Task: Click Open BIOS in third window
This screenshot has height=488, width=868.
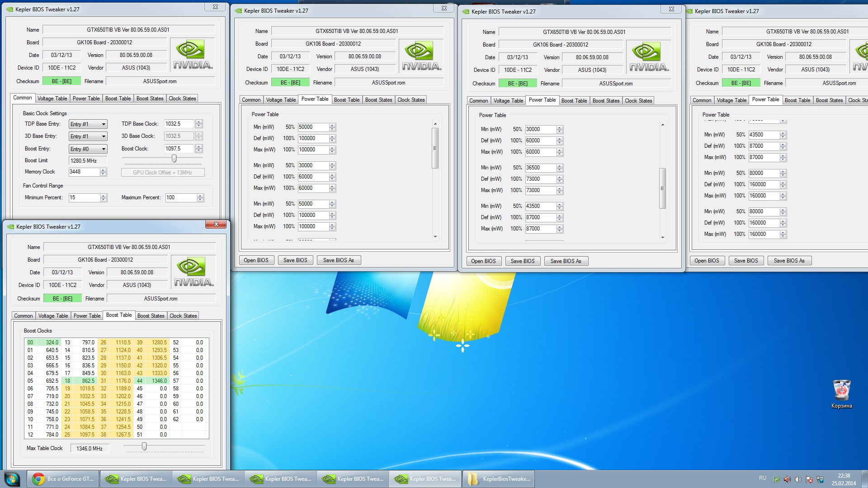Action: (483, 261)
